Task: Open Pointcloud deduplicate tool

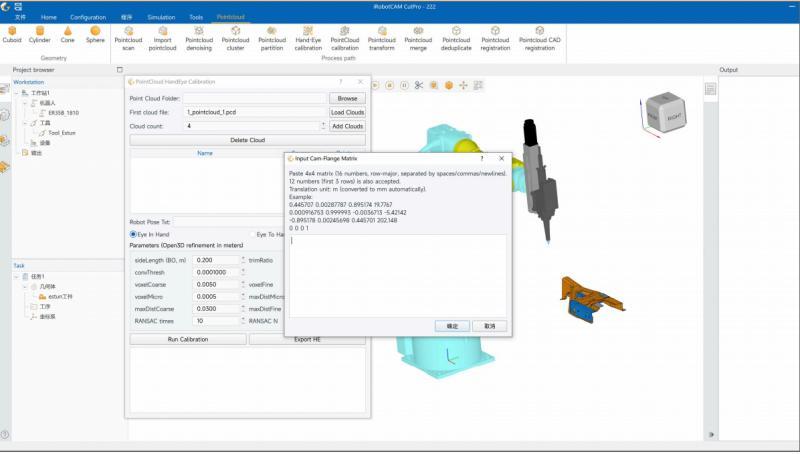Action: (x=456, y=39)
